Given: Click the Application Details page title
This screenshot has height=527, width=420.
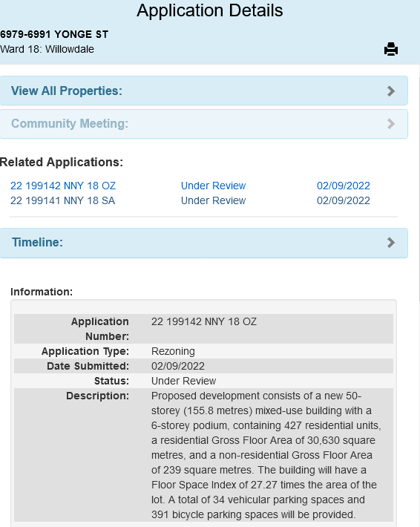Looking at the screenshot, I should 210,10.
